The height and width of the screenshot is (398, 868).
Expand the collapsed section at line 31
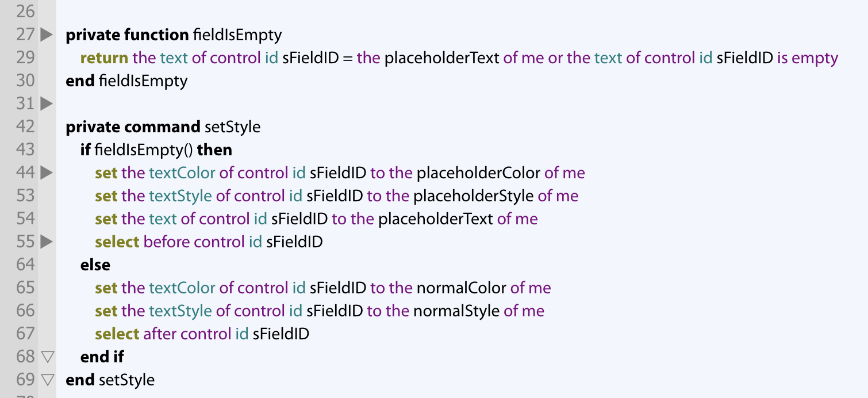(x=47, y=104)
